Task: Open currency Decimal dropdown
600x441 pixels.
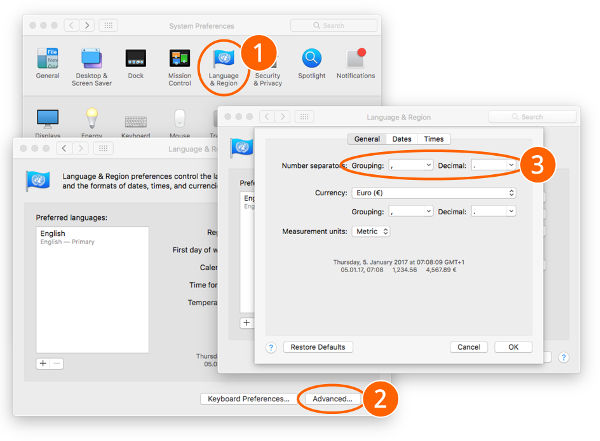Action: point(493,211)
